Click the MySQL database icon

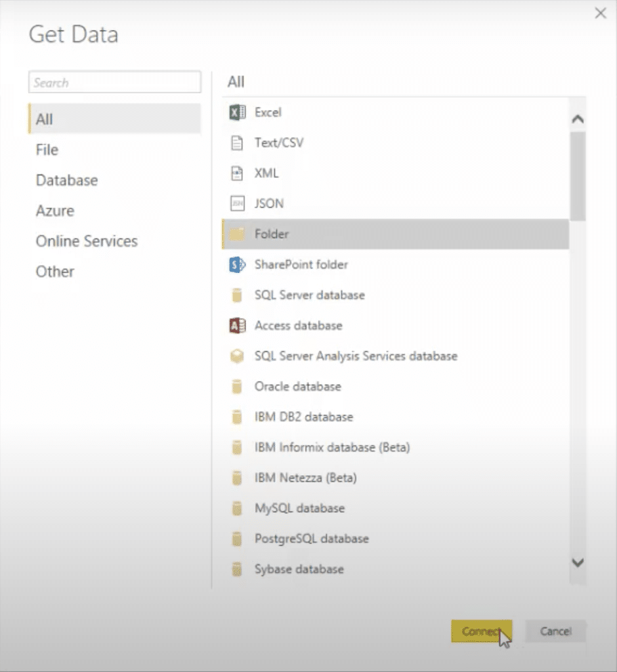(x=237, y=509)
